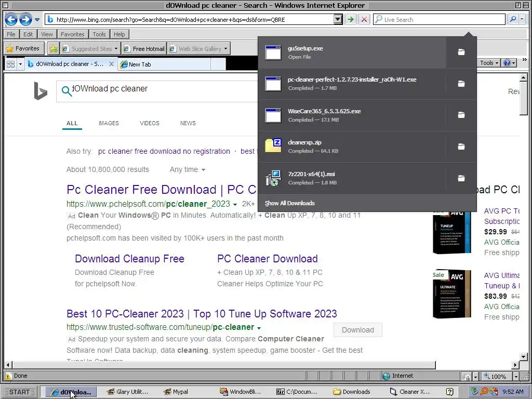This screenshot has height=399, width=532.
Task: Click the PC Cleaner Download link
Action: [x=268, y=259]
